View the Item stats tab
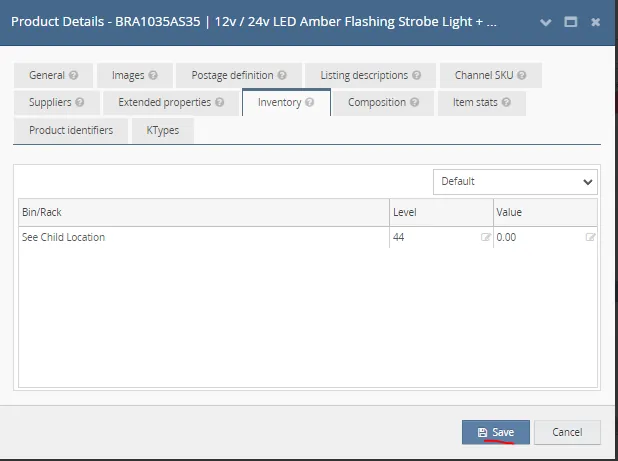 tap(482, 102)
